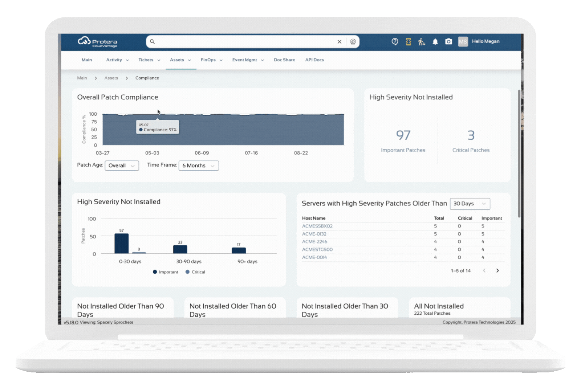Go to next page of servers table
Viewport: 581px width, 392px height.
tap(497, 271)
